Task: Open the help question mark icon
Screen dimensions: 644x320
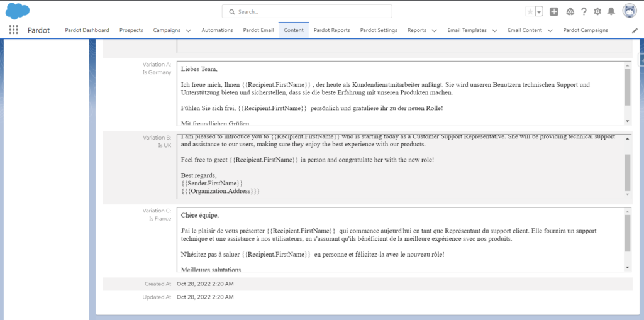Action: point(584,12)
